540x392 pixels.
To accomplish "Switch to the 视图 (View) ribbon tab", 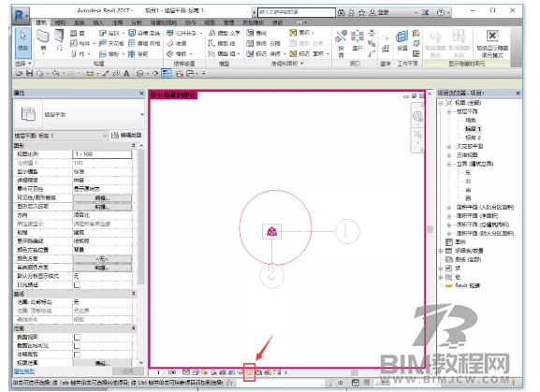I will click(x=210, y=22).
